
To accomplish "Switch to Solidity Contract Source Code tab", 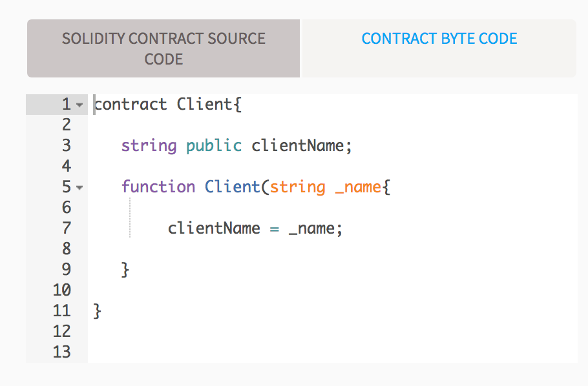I will (163, 48).
